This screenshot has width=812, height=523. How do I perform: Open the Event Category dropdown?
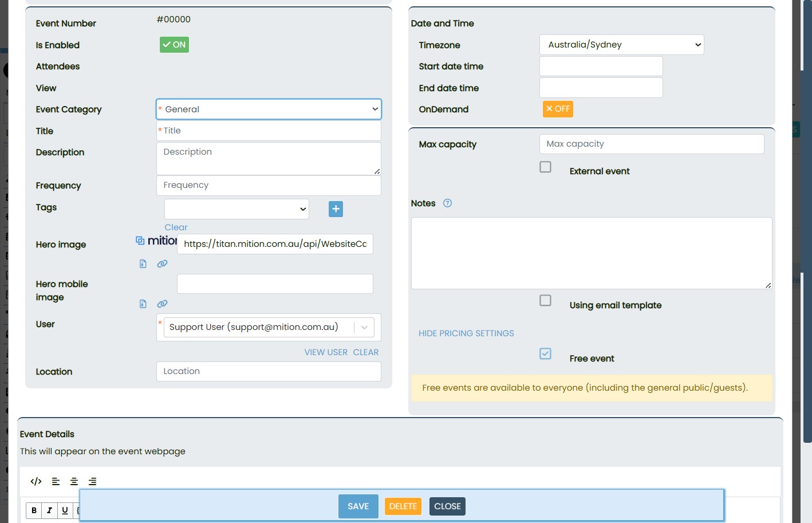(269, 109)
